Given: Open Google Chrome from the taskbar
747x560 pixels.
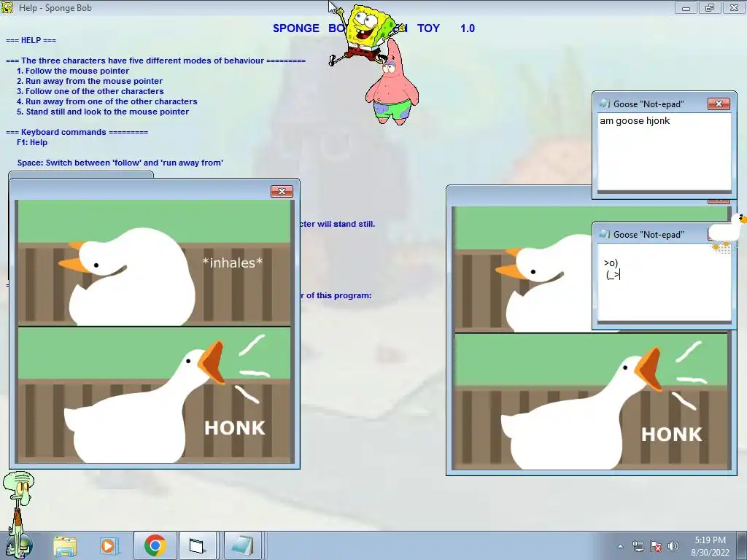Looking at the screenshot, I should (155, 545).
